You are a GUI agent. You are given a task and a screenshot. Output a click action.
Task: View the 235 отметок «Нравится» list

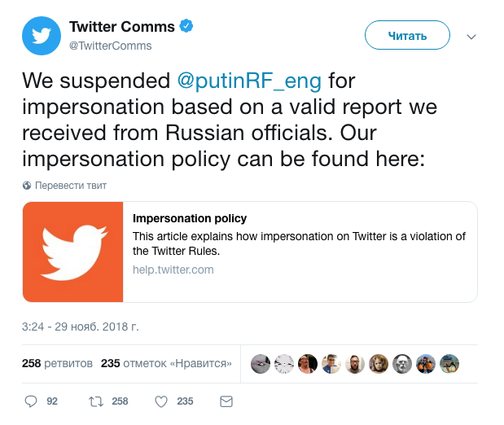point(166,363)
